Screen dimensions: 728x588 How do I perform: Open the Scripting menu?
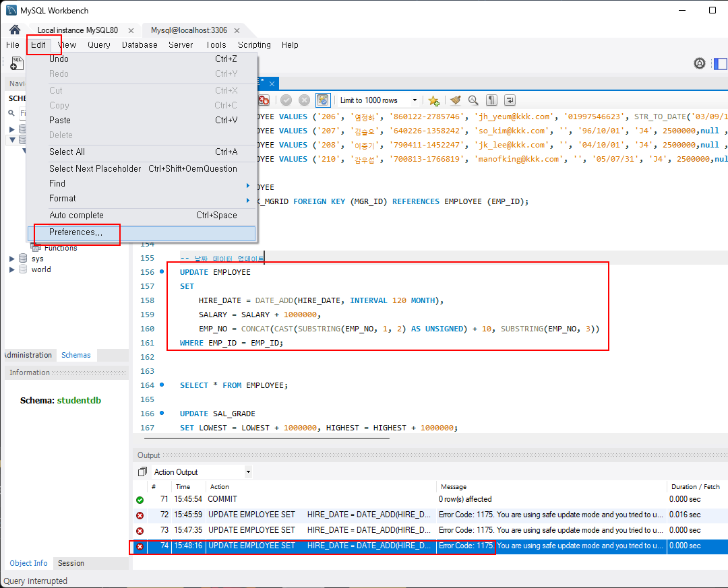pos(254,45)
